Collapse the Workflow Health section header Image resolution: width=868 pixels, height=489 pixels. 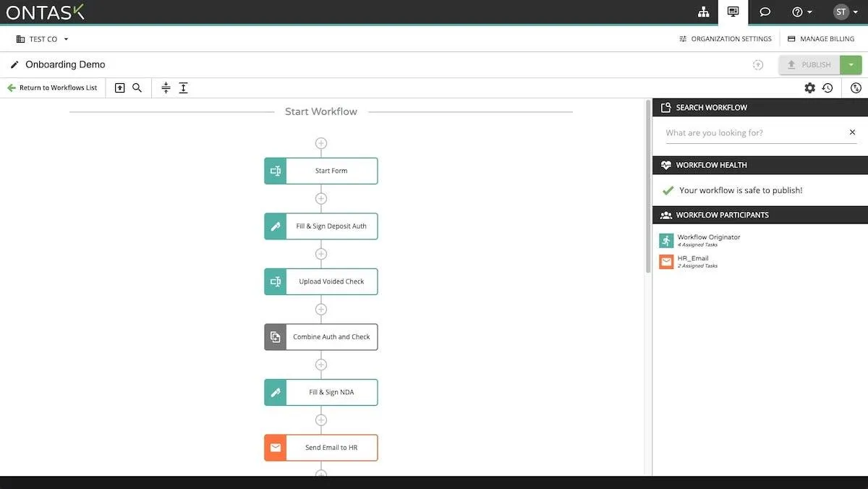coord(760,165)
